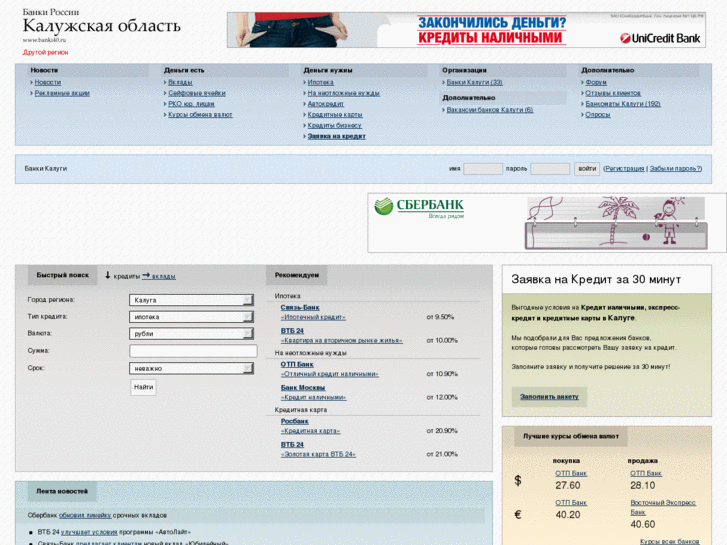This screenshot has height=545, width=727.
Task: Open На неотложные нужды menu link
Action: [x=344, y=93]
